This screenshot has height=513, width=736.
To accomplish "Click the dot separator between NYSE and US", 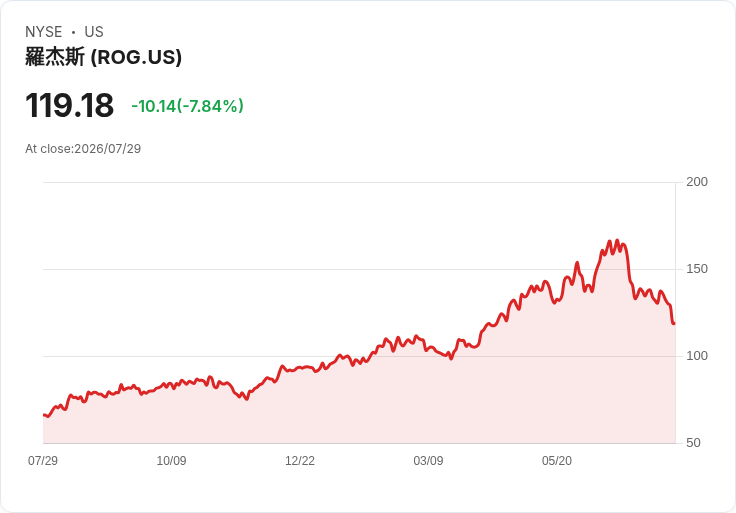I will point(73,32).
